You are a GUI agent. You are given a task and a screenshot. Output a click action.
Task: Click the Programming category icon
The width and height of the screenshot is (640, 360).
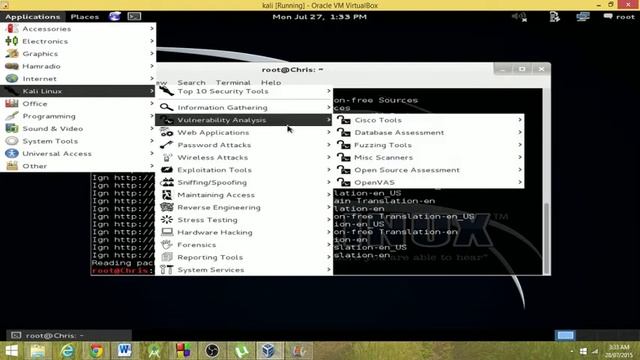12,116
